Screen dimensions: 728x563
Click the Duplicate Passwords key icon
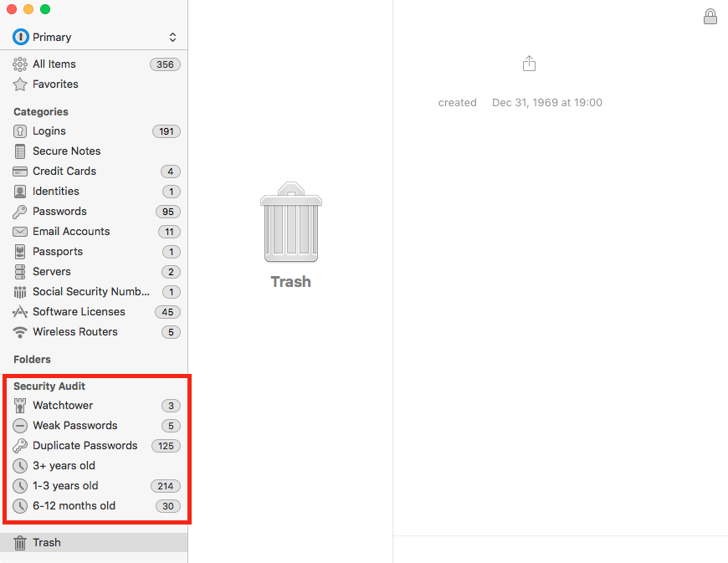(x=20, y=446)
